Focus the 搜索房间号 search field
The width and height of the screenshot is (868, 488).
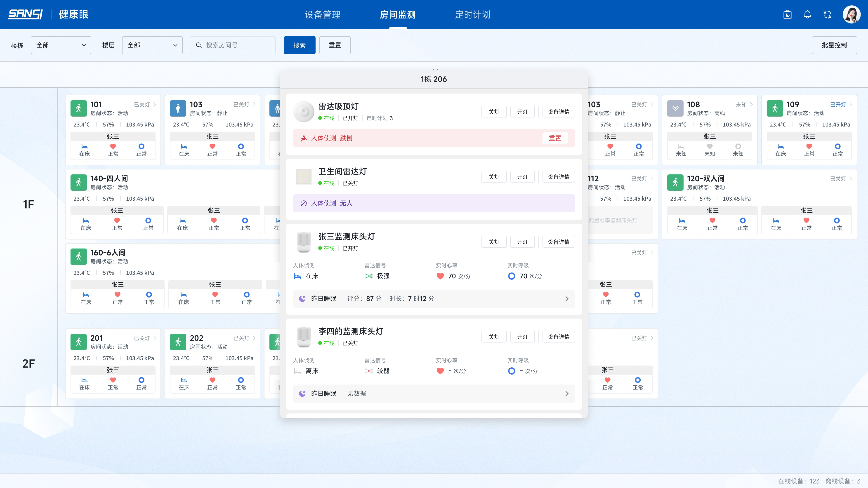coord(233,45)
